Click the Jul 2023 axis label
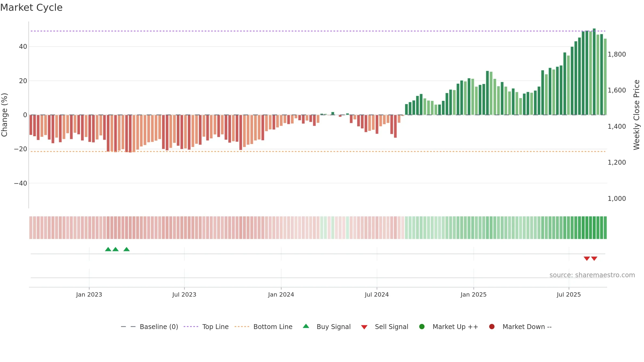The width and height of the screenshot is (644, 362). 184,295
